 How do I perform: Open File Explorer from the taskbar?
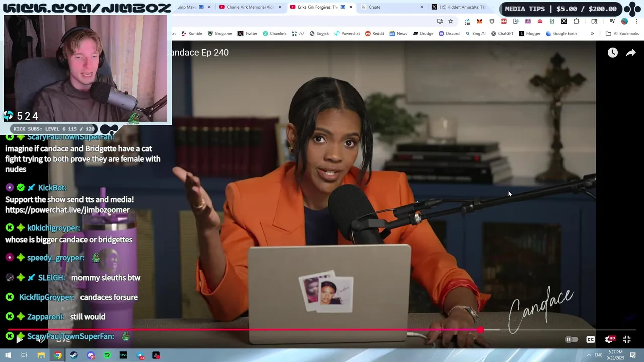(x=41, y=355)
